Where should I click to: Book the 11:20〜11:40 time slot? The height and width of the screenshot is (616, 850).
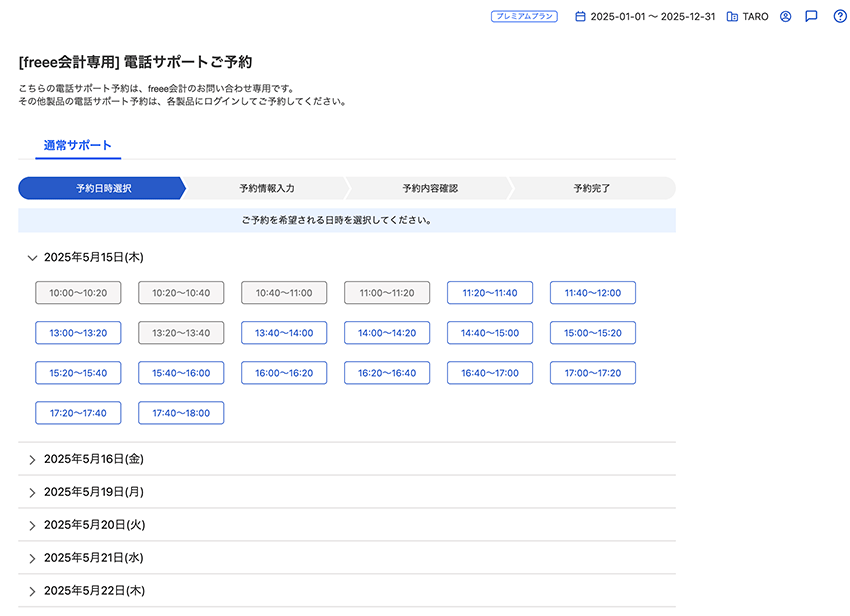tap(490, 293)
